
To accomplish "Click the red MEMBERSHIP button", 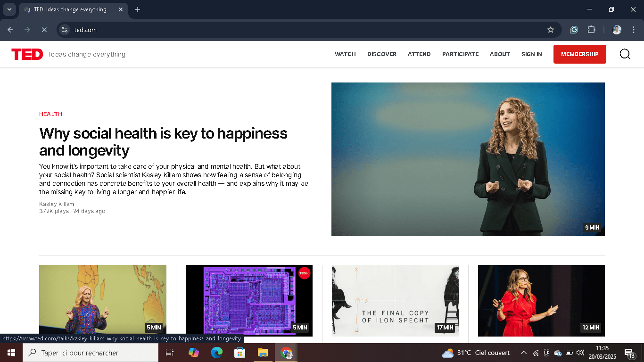I will pos(579,54).
